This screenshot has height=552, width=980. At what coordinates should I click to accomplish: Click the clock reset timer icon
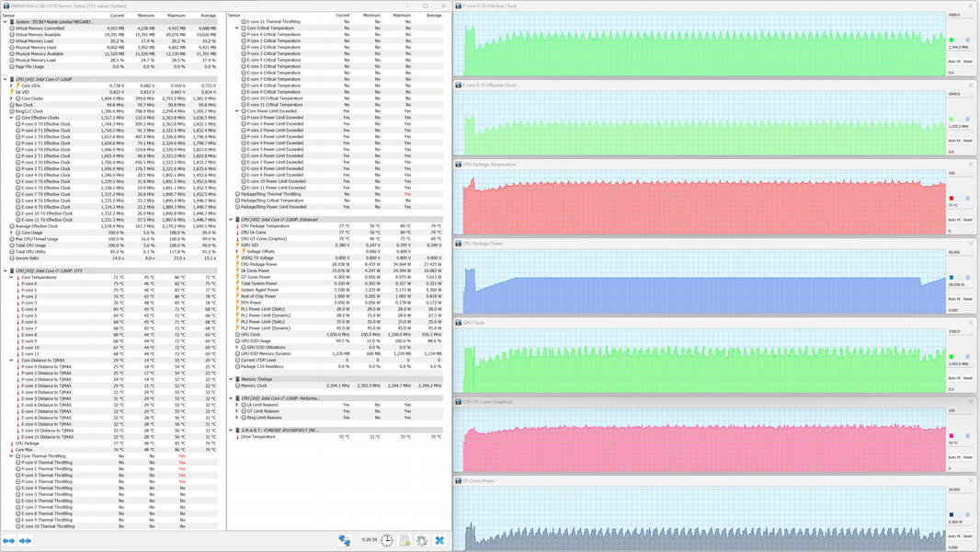[387, 541]
